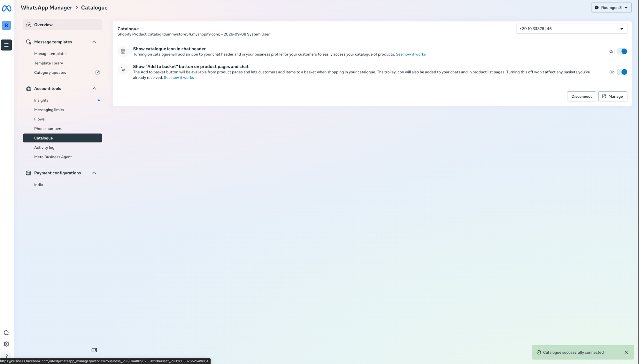Click the Catalogue breadcrumb title
639x364 pixels.
[94, 8]
